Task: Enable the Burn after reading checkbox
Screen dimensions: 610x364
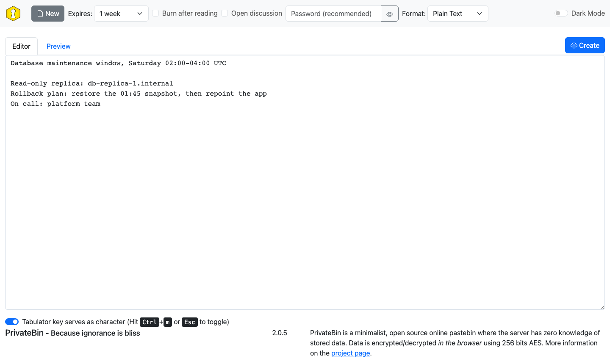Action: tap(155, 13)
